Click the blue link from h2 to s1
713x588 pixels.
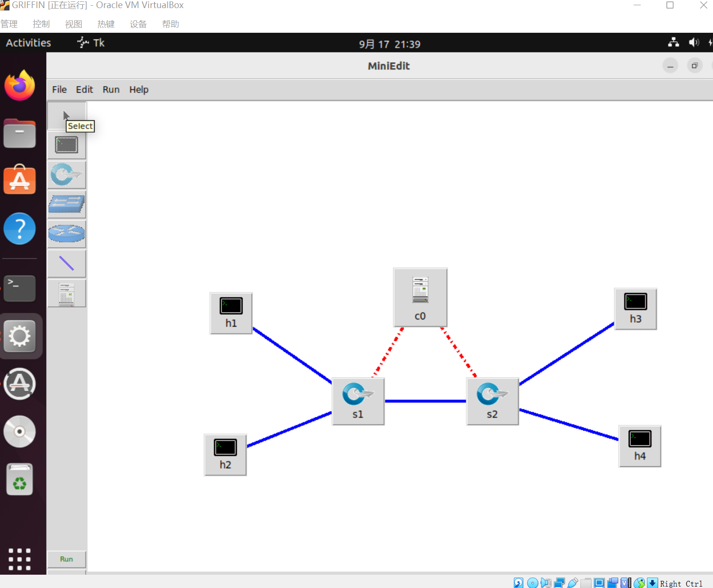click(x=289, y=429)
